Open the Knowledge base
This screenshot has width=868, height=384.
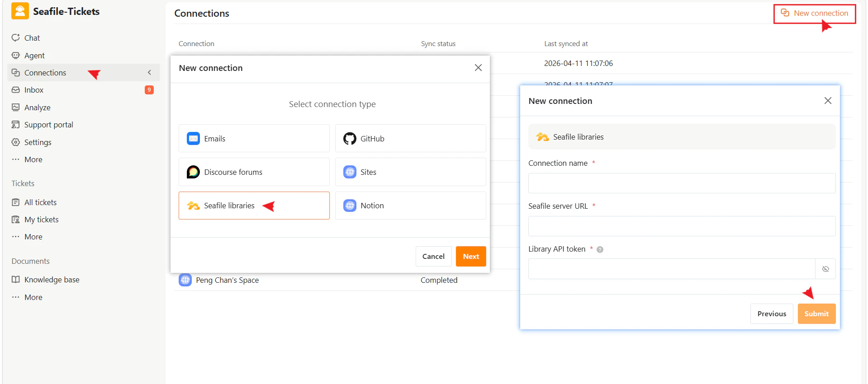[52, 280]
